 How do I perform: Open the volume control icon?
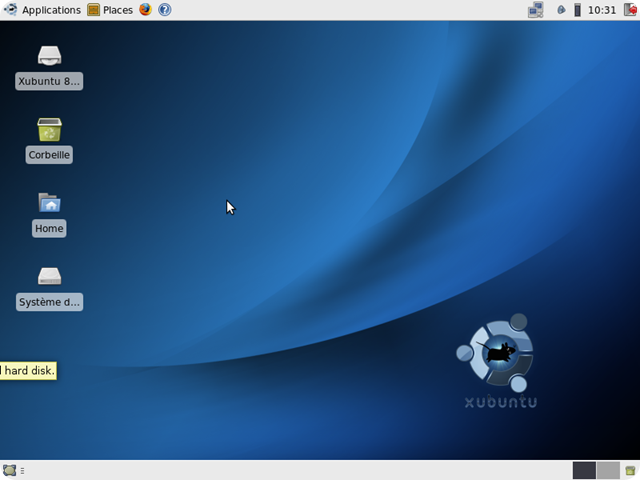[561, 10]
